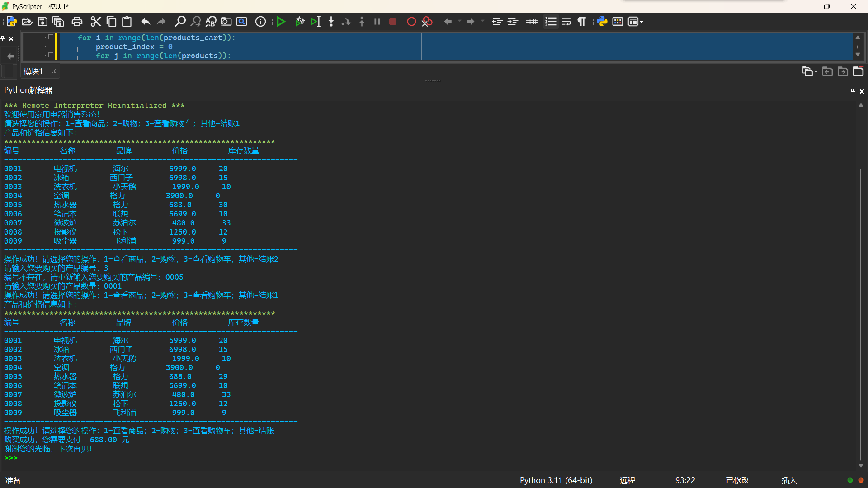Viewport: 868px width, 488px height.
Task: Save all files icon
Action: (58, 22)
